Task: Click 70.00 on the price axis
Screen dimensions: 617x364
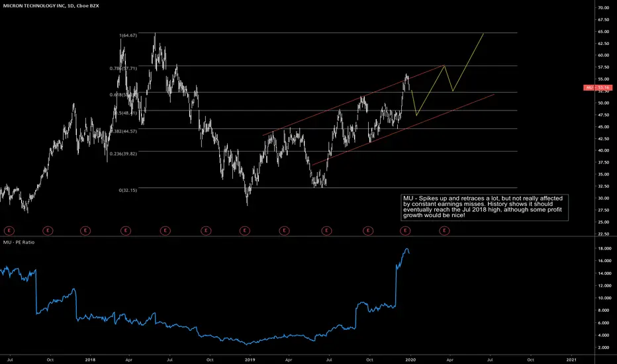Action: (603, 8)
